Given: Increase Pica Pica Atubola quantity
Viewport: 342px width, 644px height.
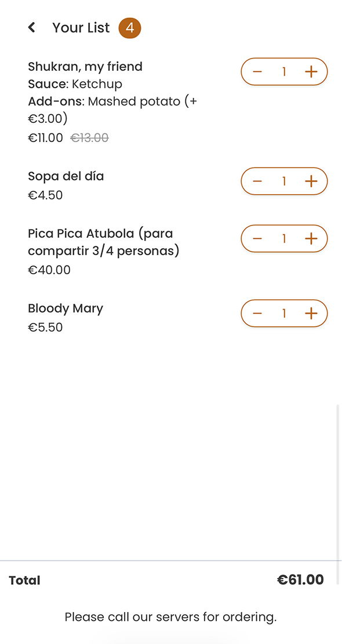Looking at the screenshot, I should (x=311, y=238).
